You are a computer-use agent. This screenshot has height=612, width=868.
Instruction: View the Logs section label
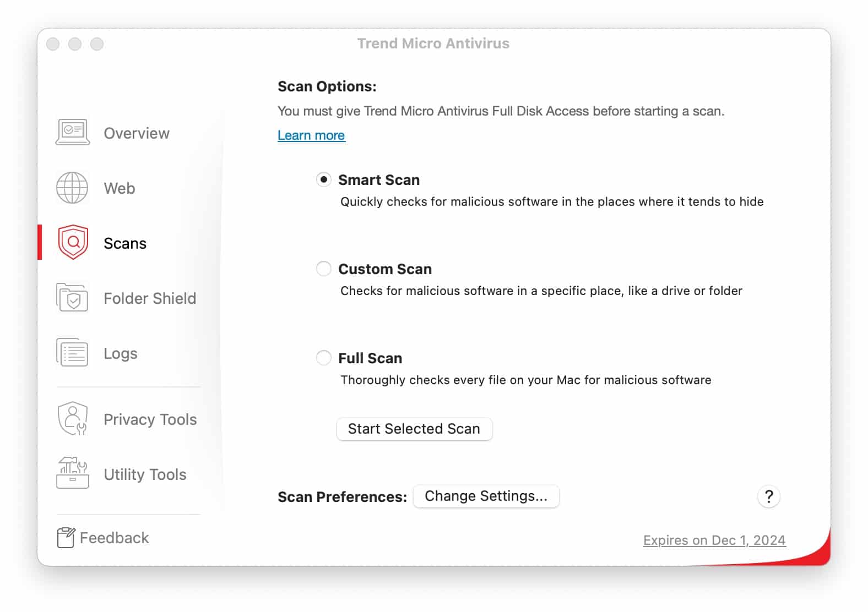tap(121, 353)
